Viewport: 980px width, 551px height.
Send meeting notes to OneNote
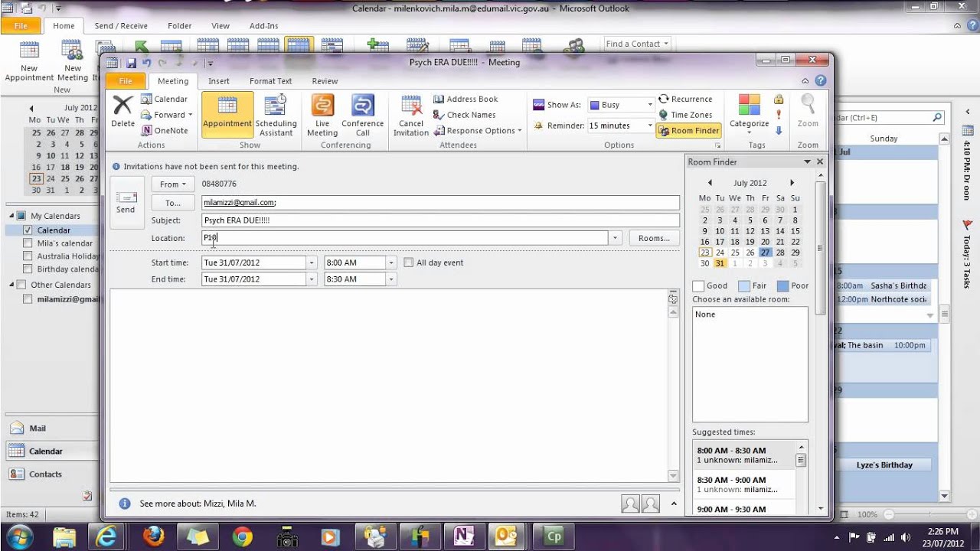pyautogui.click(x=164, y=130)
